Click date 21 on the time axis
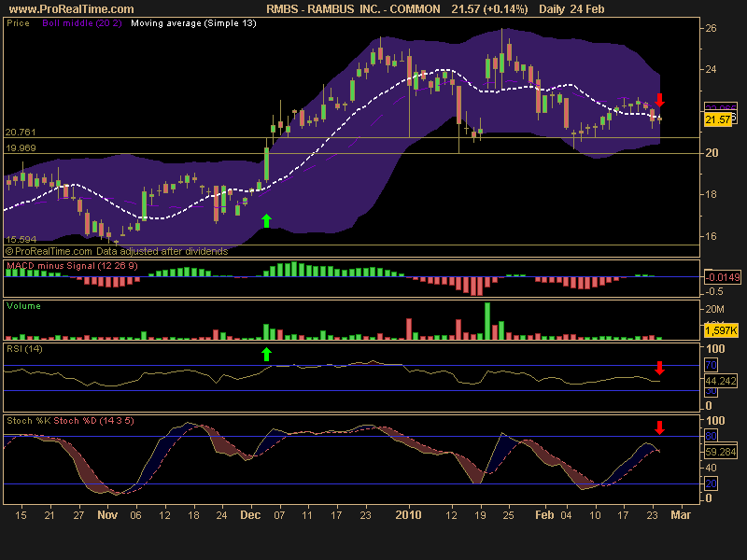The height and width of the screenshot is (560, 747). coord(49,515)
